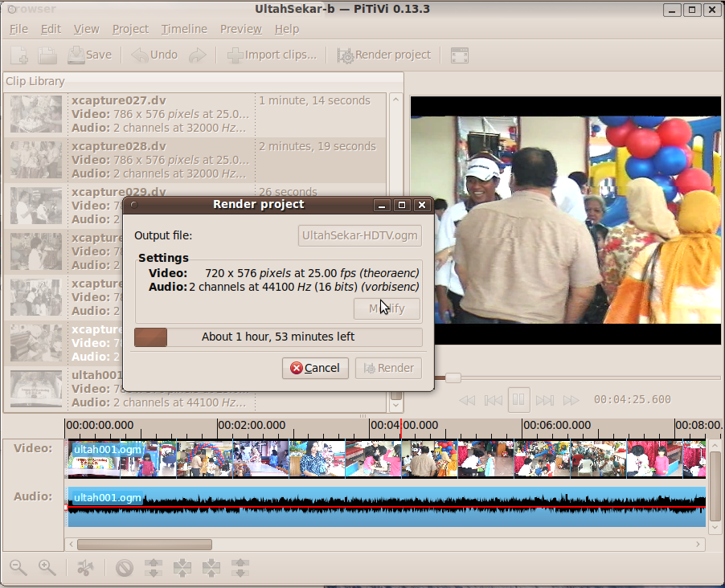Click the 1 minute, 14 seconds duration

click(314, 100)
